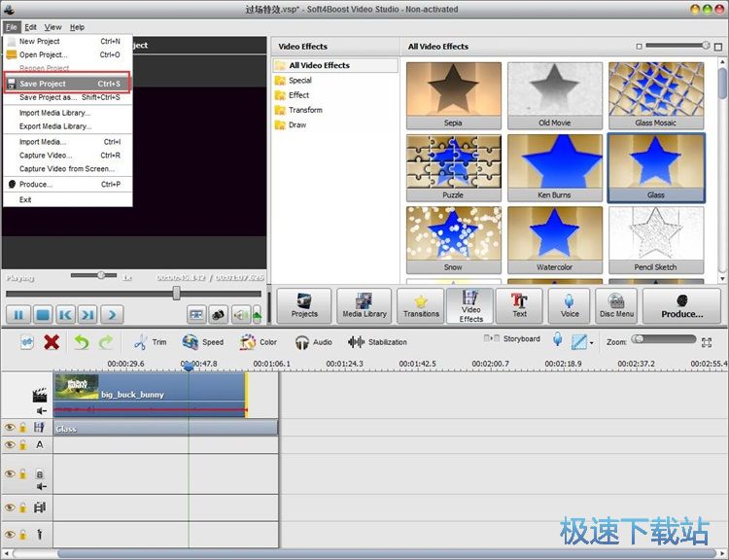Image resolution: width=729 pixels, height=560 pixels.
Task: Toggle visibility of the audio track
Action: [10, 473]
